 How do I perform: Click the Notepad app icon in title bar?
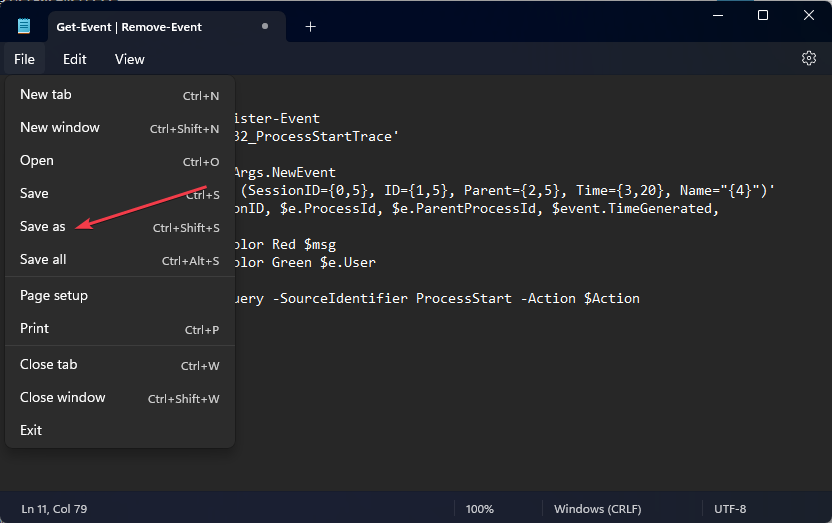(24, 26)
